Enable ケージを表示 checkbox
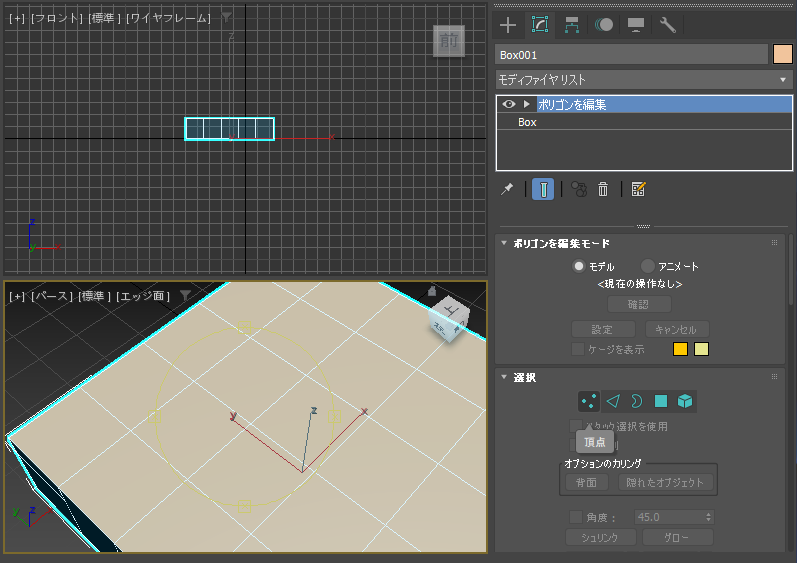Image resolution: width=797 pixels, height=563 pixels. pos(578,349)
